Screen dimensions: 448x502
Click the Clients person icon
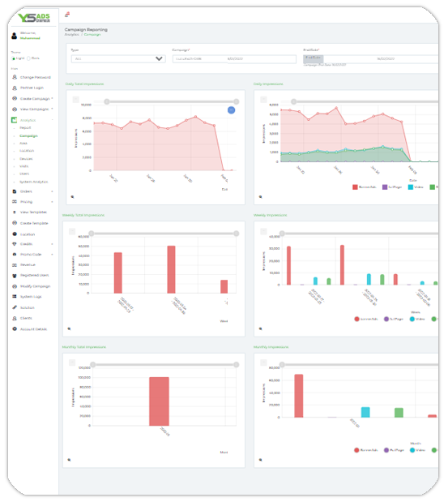[x=15, y=318]
